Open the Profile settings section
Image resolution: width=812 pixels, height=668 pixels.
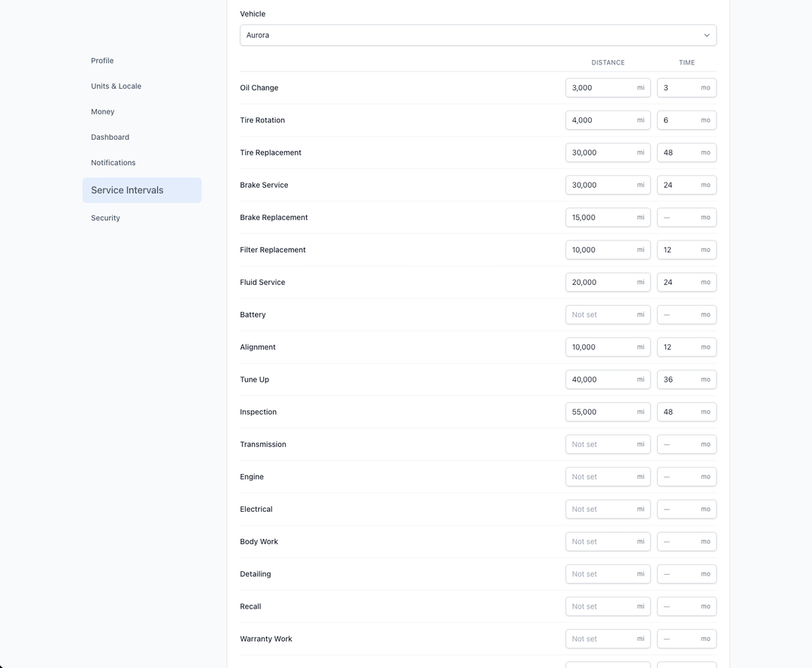tap(102, 61)
